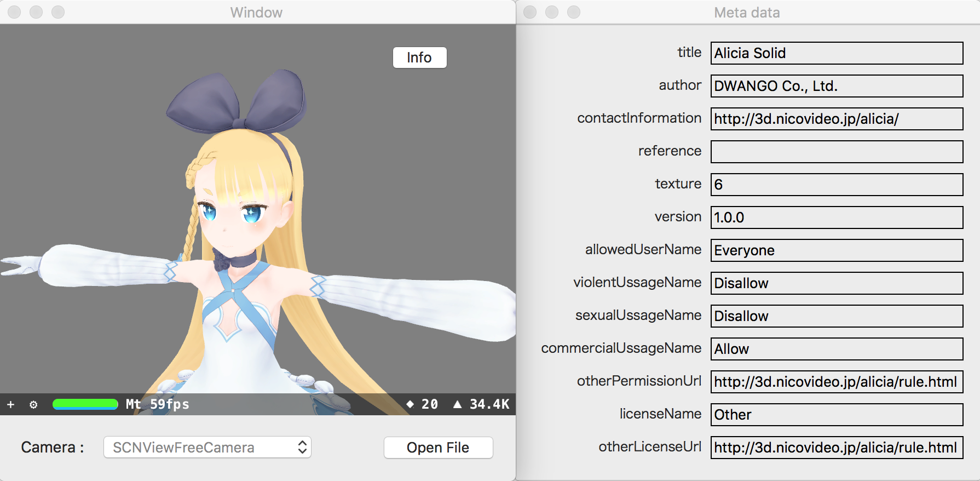980x481 pixels.
Task: Click the otherPermissionUrl label
Action: click(x=639, y=381)
